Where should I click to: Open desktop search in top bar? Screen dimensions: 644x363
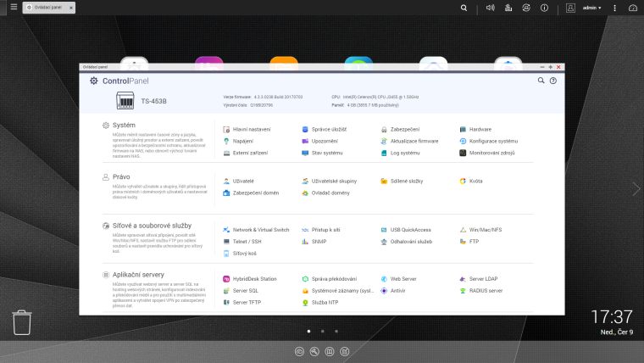[464, 8]
